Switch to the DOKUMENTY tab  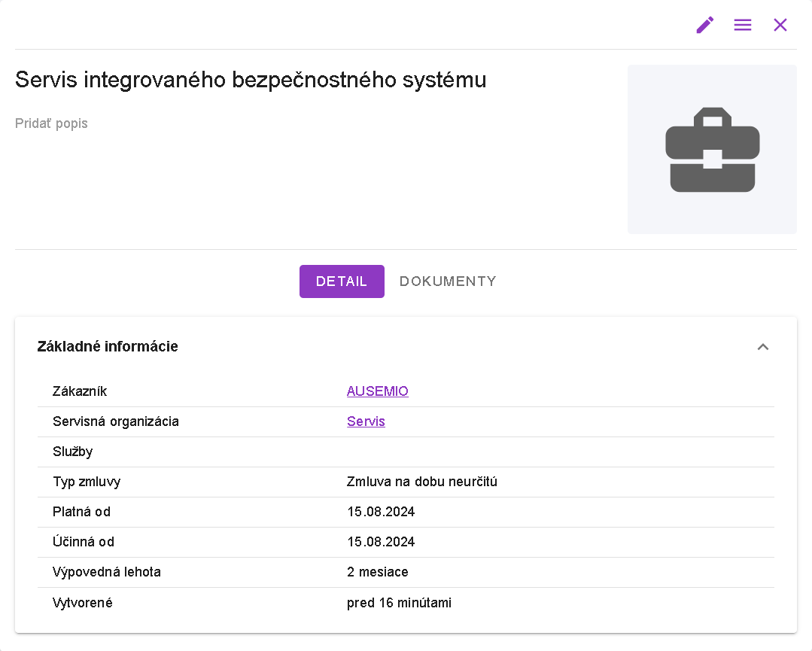pyautogui.click(x=448, y=281)
